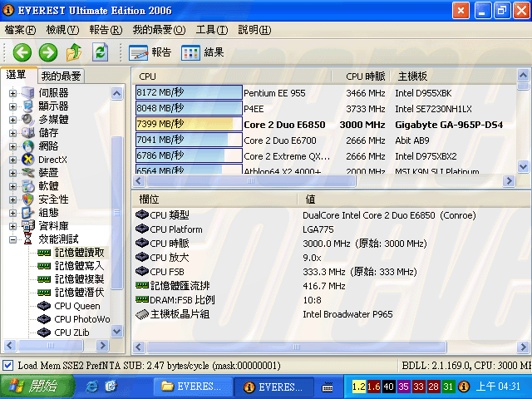Click the 開始 Start button
532x399 pixels.
point(31,387)
